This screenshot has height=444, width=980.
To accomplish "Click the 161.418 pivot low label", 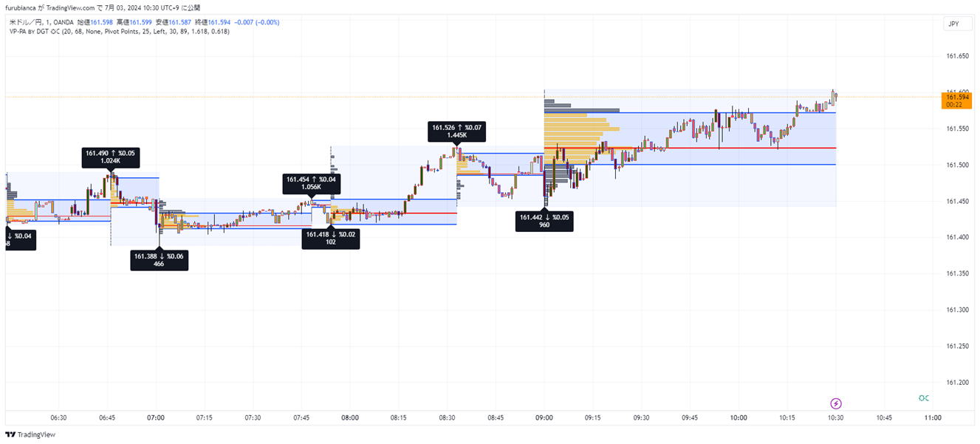I will click(331, 238).
